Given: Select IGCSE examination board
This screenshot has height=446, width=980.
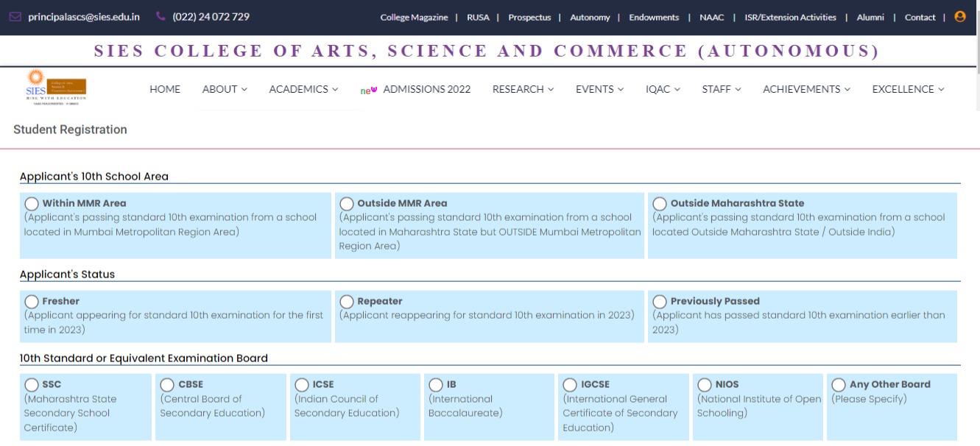Looking at the screenshot, I should (570, 385).
